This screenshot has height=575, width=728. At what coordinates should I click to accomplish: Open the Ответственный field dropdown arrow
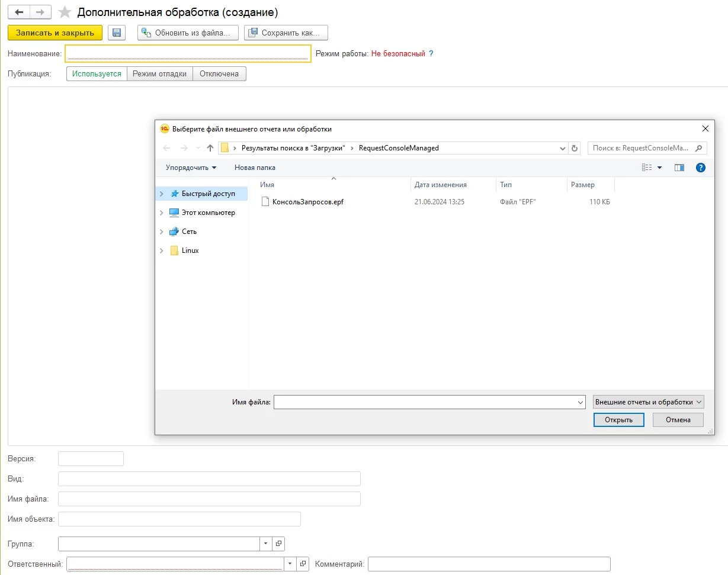(x=290, y=564)
